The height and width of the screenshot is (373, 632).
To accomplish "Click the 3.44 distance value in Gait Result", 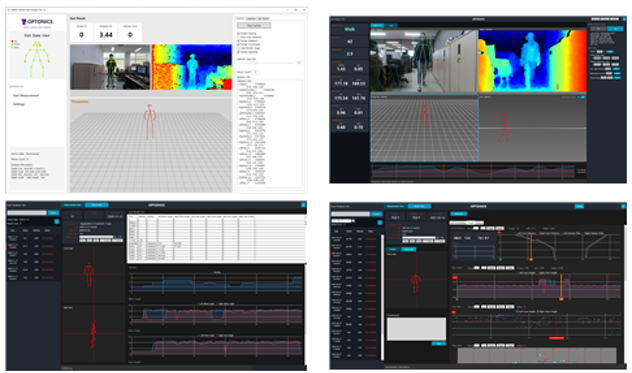I will pos(106,35).
